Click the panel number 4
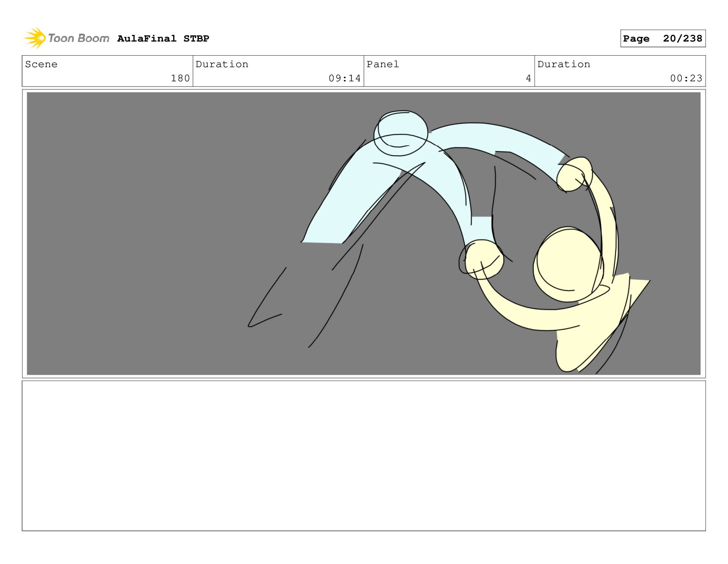Screen dimensions: 728x564 tap(528, 78)
